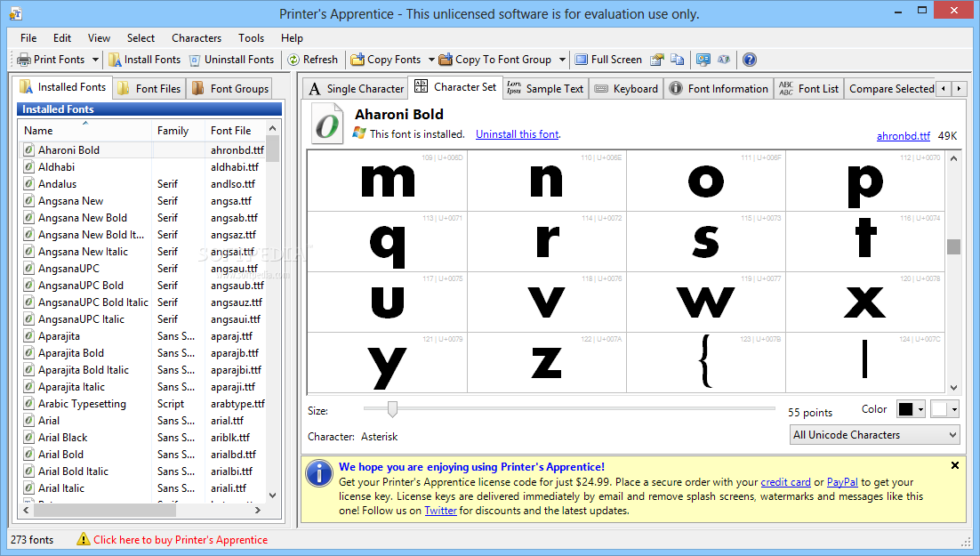Click the font icon beside Arial Black
The width and height of the screenshot is (980, 556).
(28, 437)
